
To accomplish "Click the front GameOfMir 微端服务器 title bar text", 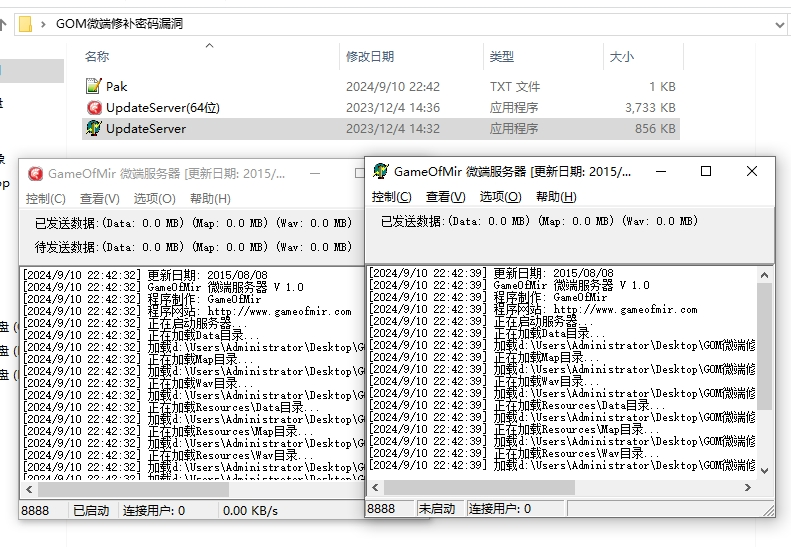I will coord(512,172).
